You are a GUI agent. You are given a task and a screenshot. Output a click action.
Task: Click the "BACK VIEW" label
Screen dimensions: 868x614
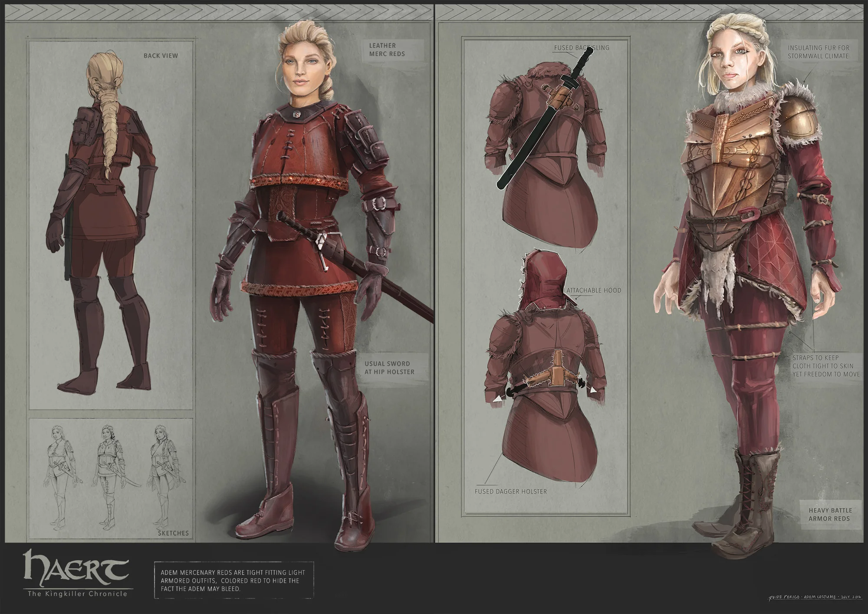(x=161, y=56)
